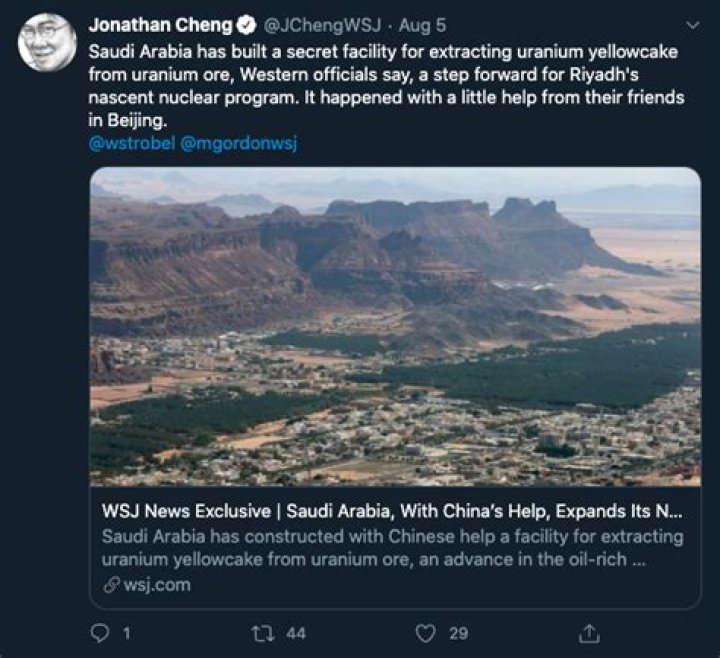Image resolution: width=720 pixels, height=658 pixels.
Task: Open the desert landscape article image
Action: point(395,326)
